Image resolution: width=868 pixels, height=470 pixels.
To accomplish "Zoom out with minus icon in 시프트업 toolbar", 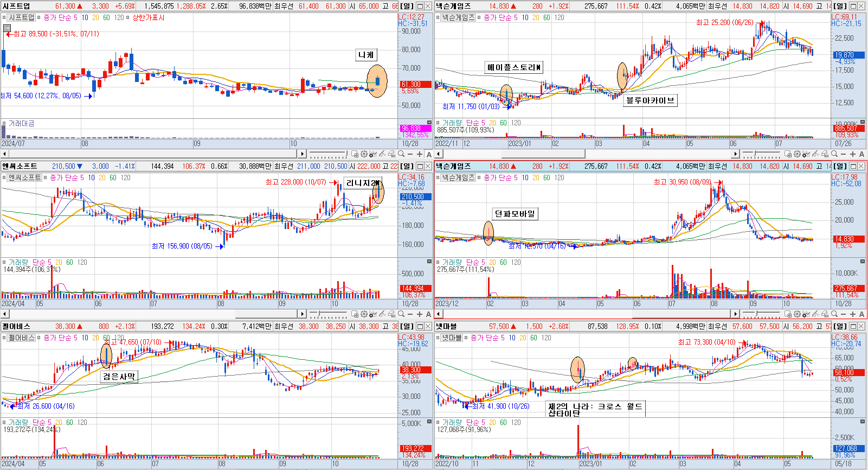I will [x=410, y=154].
